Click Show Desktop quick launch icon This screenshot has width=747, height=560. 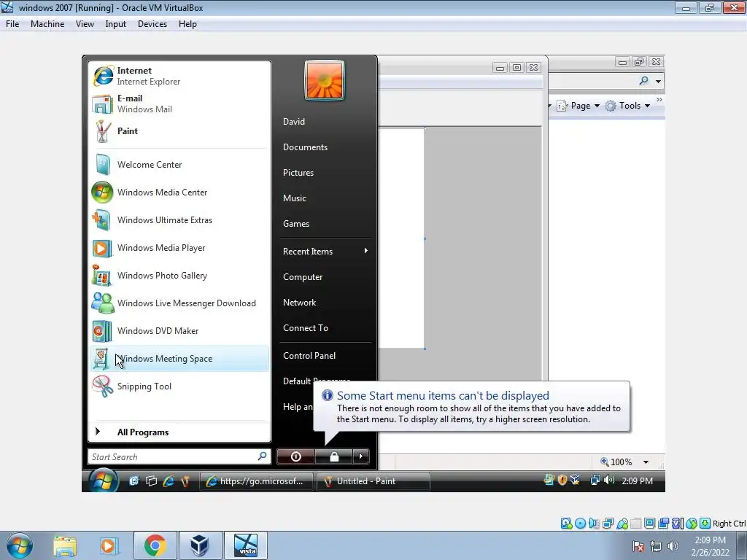point(134,481)
